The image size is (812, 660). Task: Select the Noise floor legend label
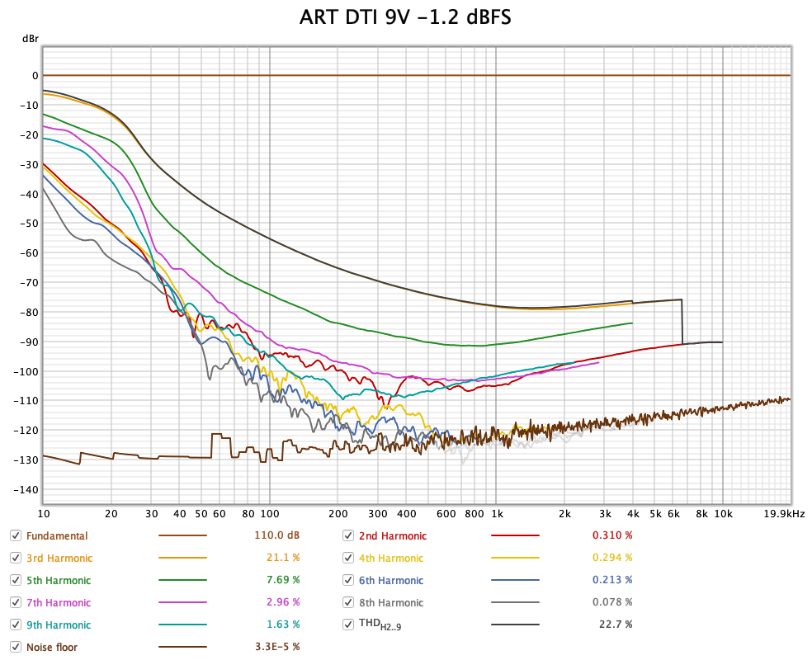tap(52, 647)
